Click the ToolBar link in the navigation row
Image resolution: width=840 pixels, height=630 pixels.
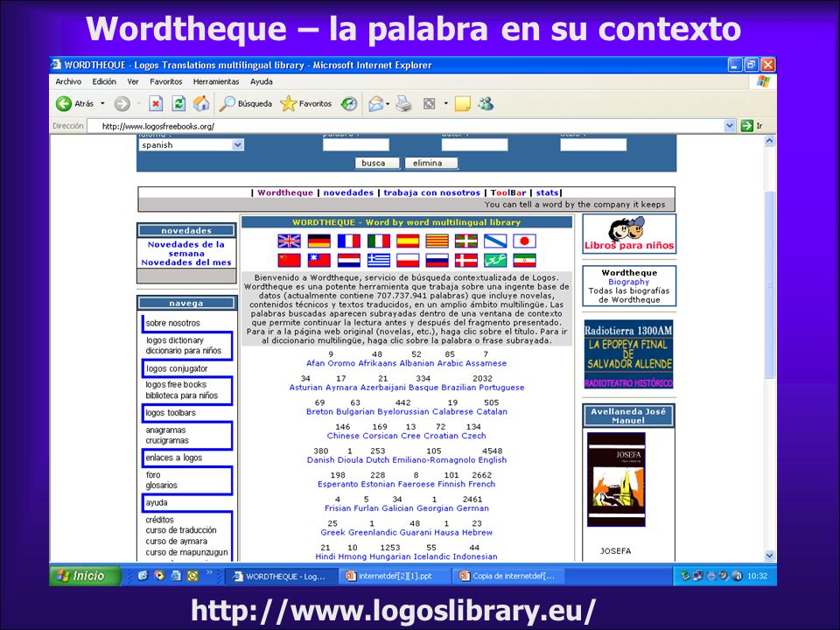[508, 192]
